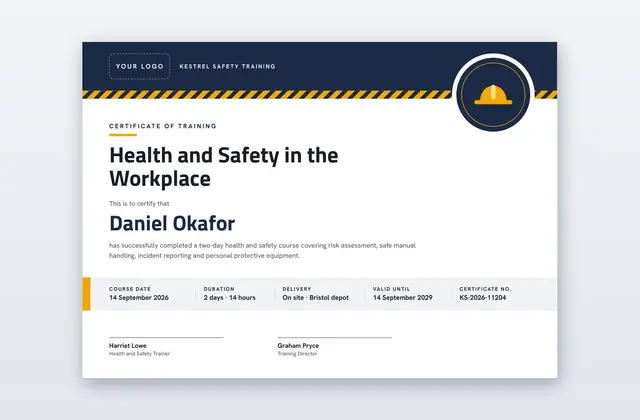This screenshot has width=640, height=420.
Task: Select the Training Director title
Action: (297, 354)
